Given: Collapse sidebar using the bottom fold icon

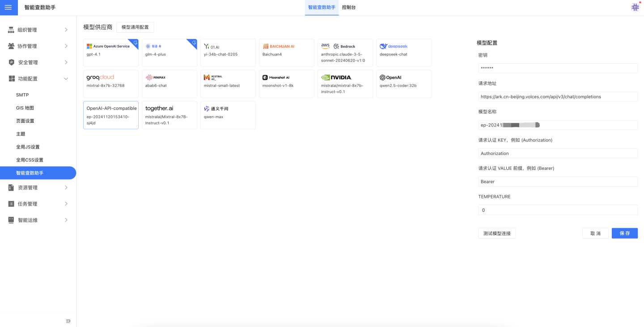Looking at the screenshot, I should (68, 321).
